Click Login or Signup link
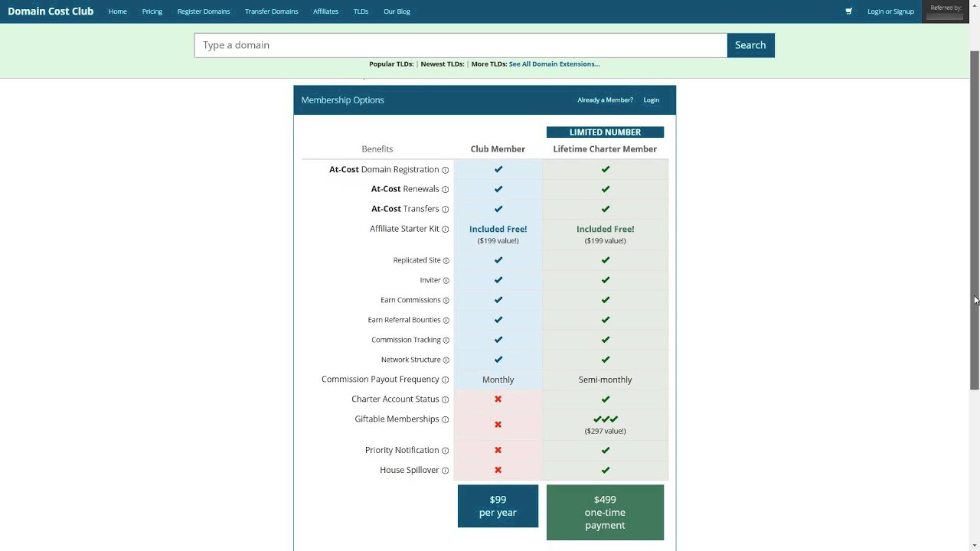 click(890, 11)
